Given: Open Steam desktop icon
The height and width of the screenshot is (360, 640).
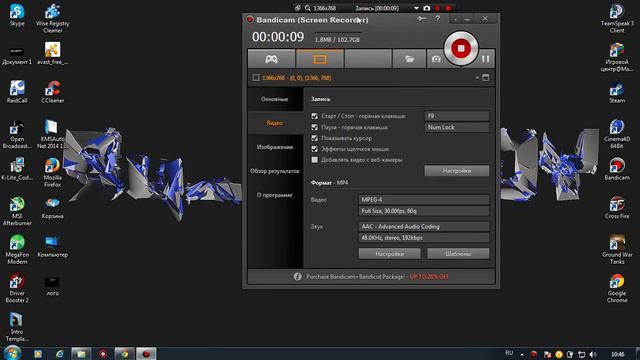Looking at the screenshot, I should coord(617,92).
